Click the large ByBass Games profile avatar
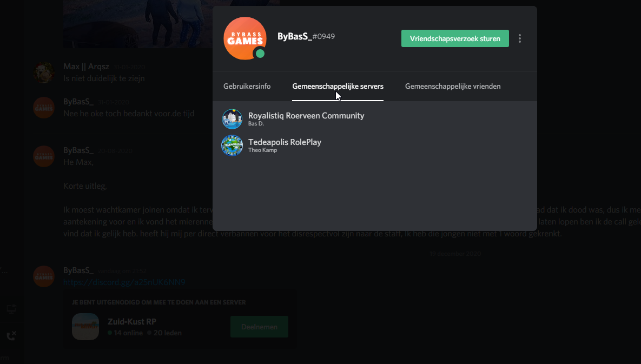This screenshot has height=364, width=641. (244, 38)
